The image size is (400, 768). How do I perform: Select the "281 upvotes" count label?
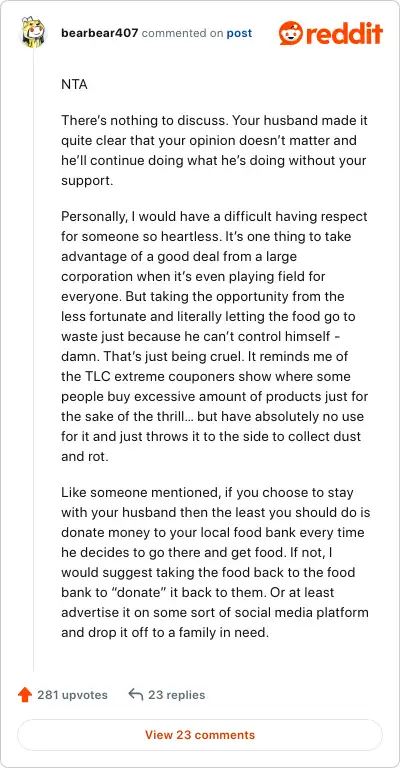(72, 695)
